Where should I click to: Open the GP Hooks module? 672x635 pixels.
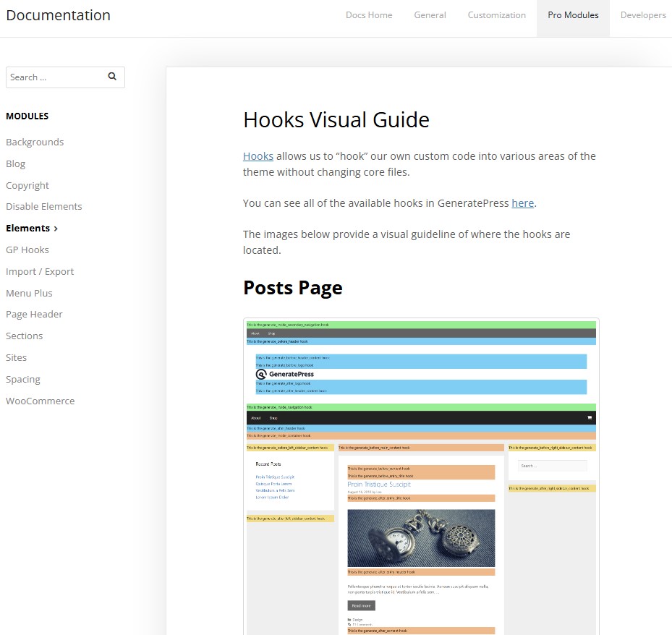27,250
